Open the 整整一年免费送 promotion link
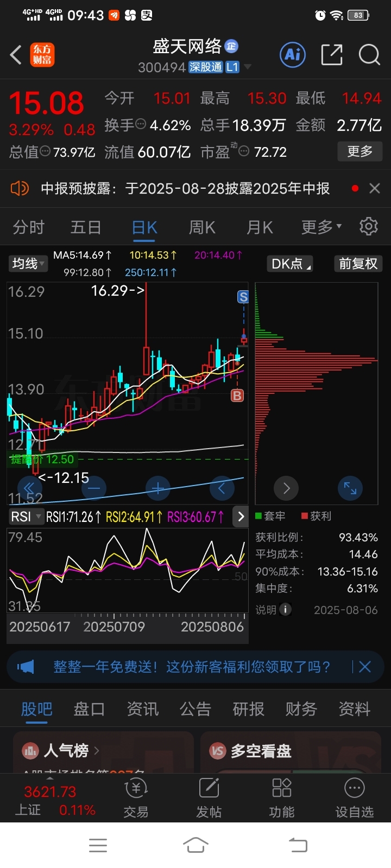 (x=192, y=667)
